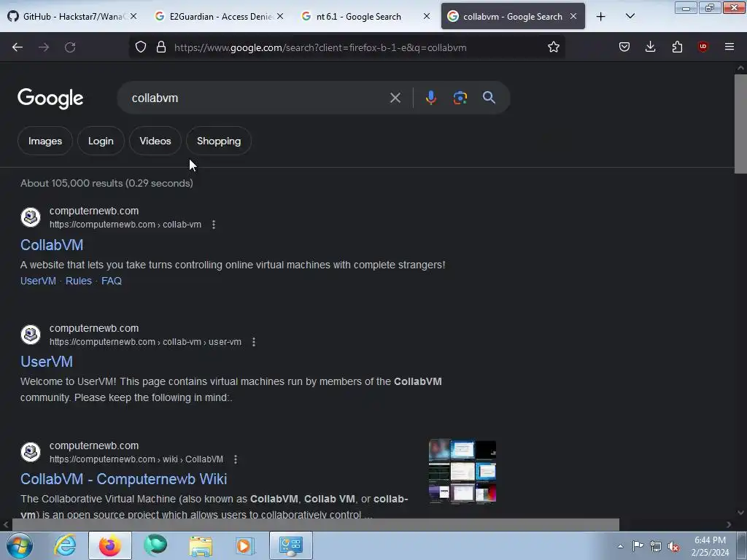The height and width of the screenshot is (560, 747).
Task: Open the UserVM result title
Action: tap(47, 362)
